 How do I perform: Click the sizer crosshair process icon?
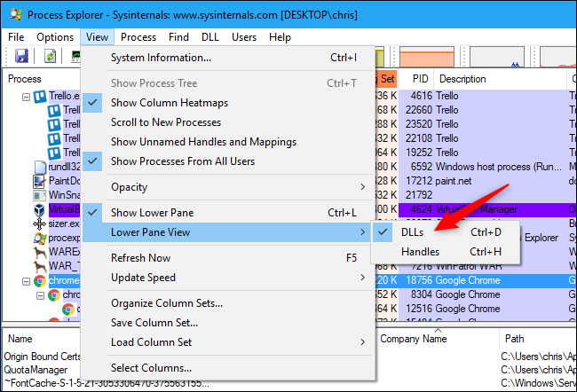click(x=39, y=223)
